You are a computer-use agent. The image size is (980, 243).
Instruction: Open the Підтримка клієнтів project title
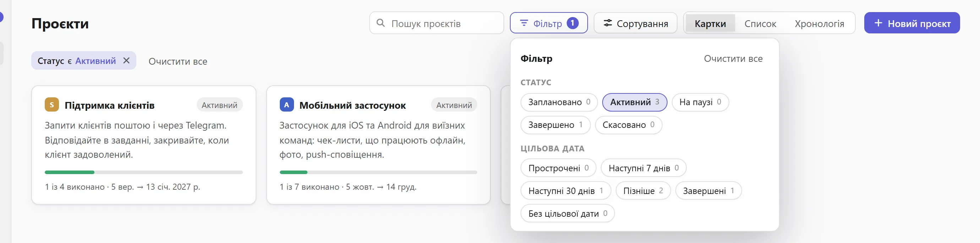110,105
